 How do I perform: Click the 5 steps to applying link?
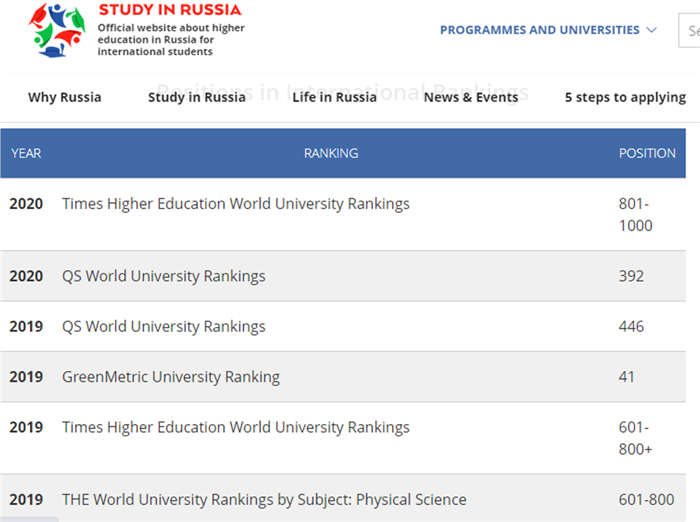(x=624, y=97)
